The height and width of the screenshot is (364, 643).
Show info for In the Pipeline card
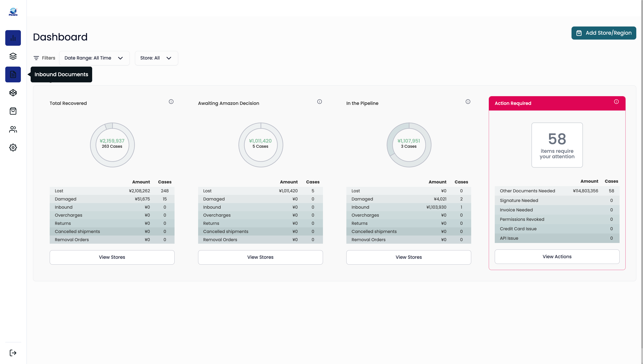point(468,101)
